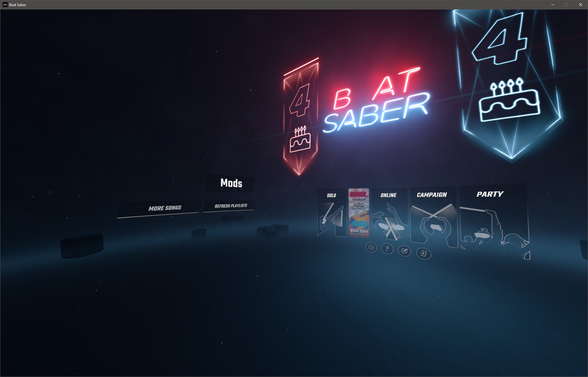Click the exit game door icon
Image resolution: width=588 pixels, height=377 pixels.
coord(424,254)
